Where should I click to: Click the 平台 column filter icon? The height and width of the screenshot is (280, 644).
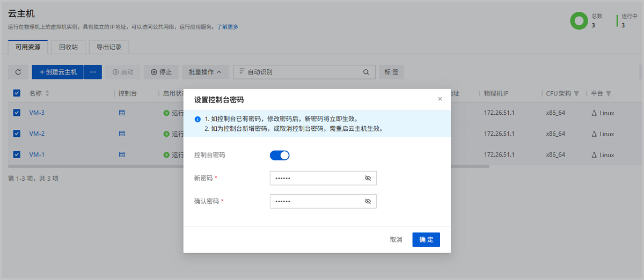point(609,94)
